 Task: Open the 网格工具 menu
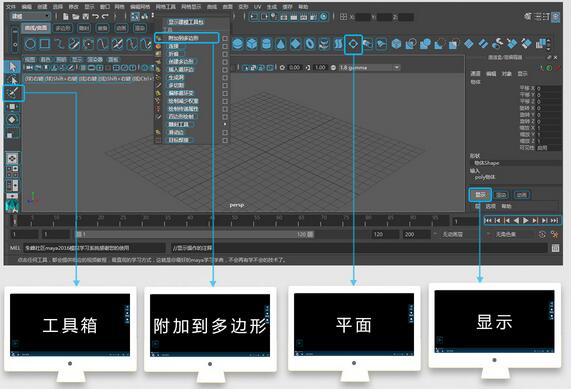166,7
